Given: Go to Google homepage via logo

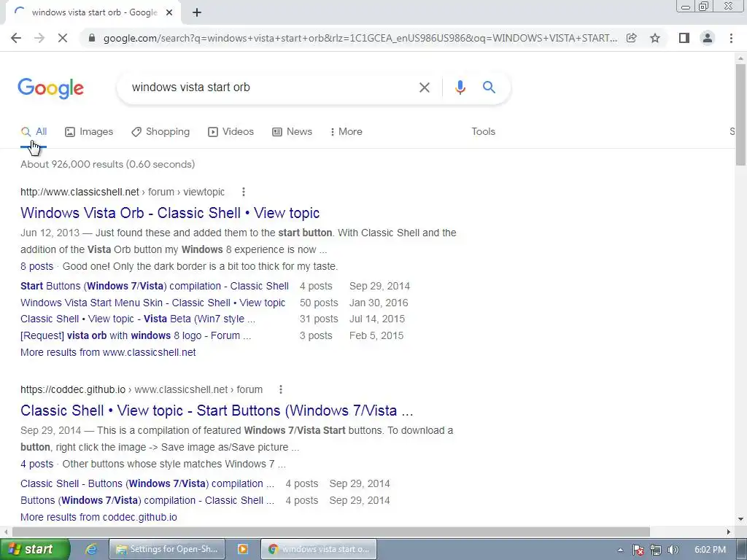Looking at the screenshot, I should coord(50,88).
